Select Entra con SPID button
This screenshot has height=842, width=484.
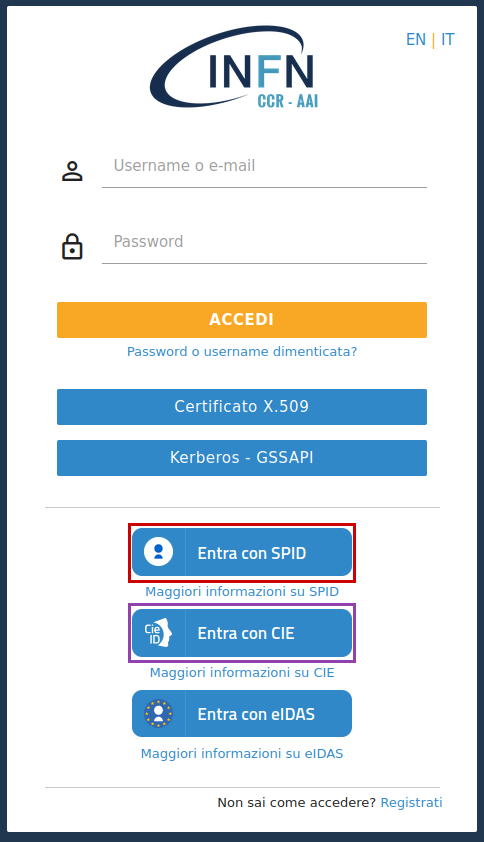pyautogui.click(x=242, y=552)
